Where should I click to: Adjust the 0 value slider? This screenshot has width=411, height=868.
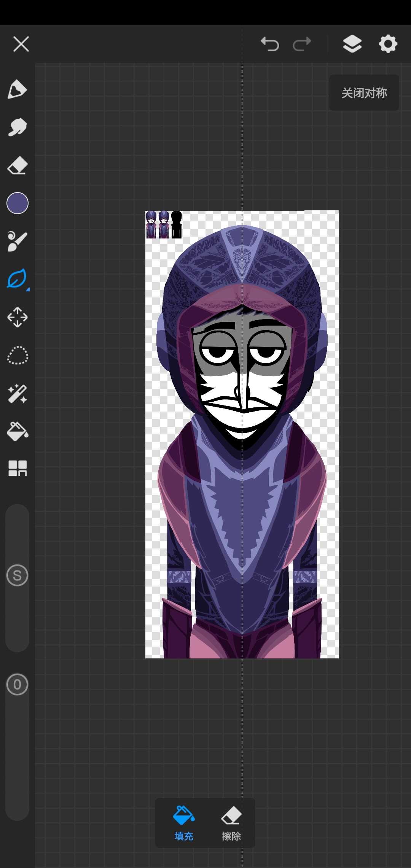point(18,685)
